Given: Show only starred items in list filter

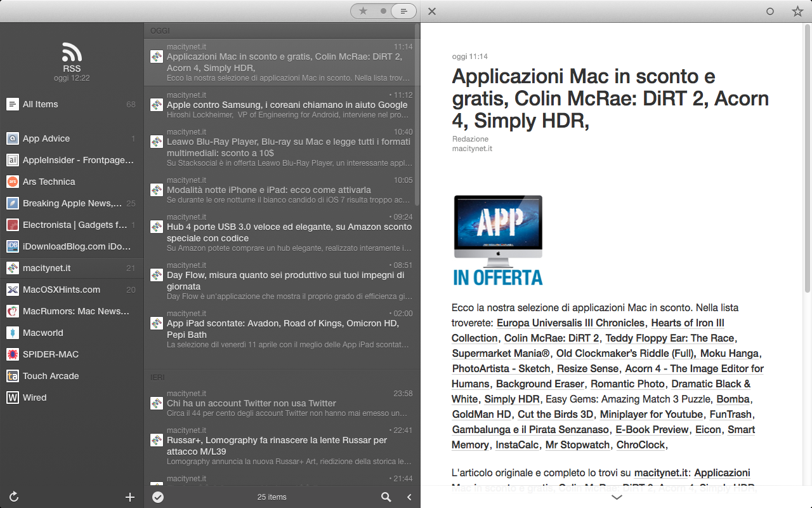Looking at the screenshot, I should coord(363,11).
